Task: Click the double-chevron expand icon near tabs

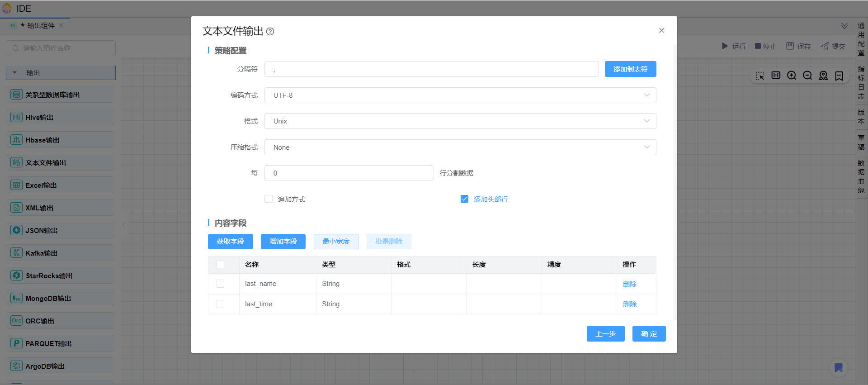Action: point(844,26)
